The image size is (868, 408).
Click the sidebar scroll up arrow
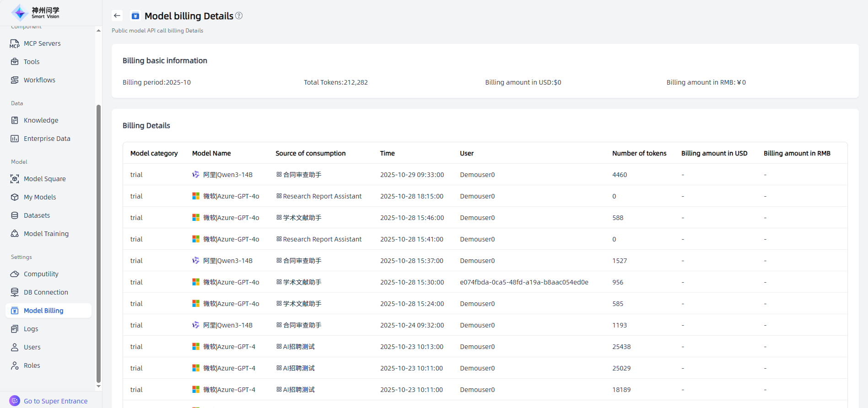[x=98, y=31]
